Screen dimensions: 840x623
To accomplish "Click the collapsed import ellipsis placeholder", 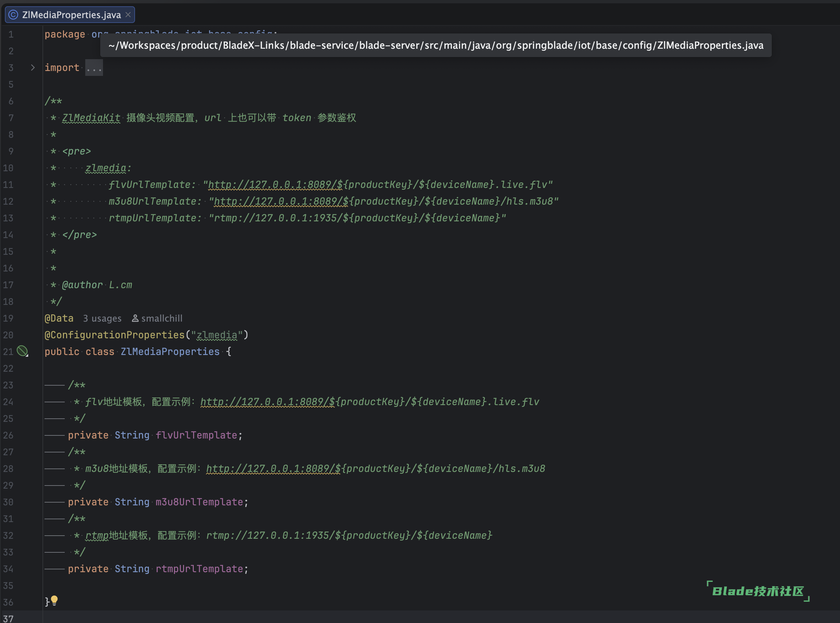I will point(94,68).
